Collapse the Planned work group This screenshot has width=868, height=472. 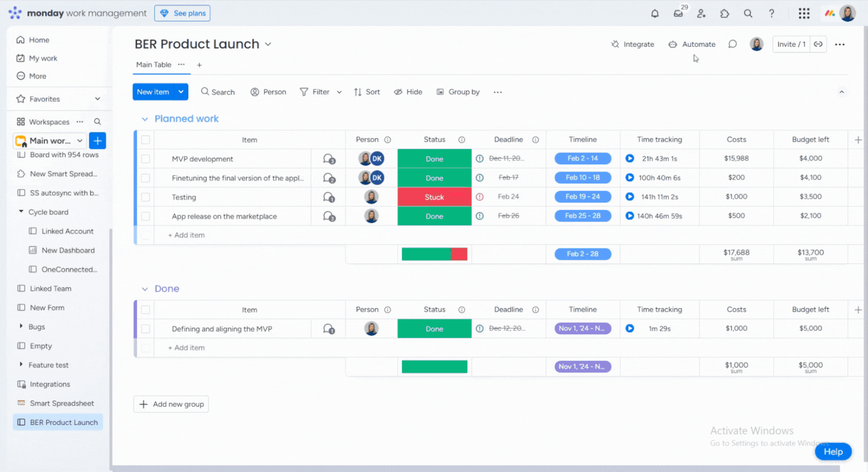[145, 119]
